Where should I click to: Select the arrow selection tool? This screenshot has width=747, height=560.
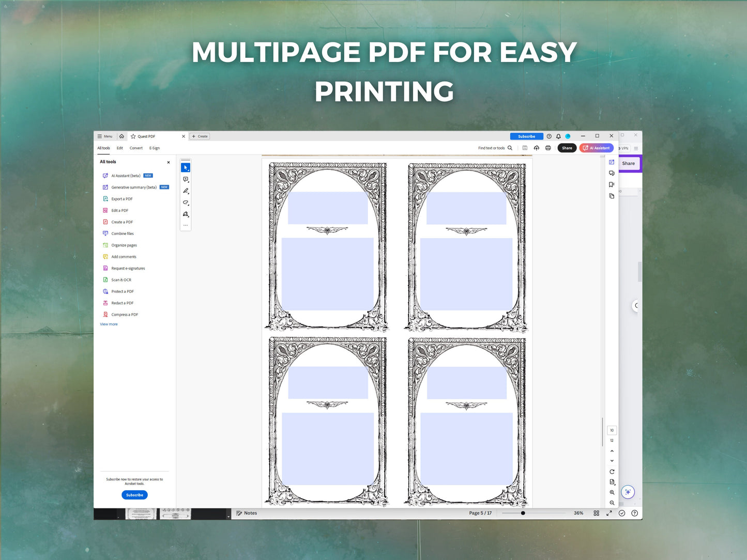(186, 168)
